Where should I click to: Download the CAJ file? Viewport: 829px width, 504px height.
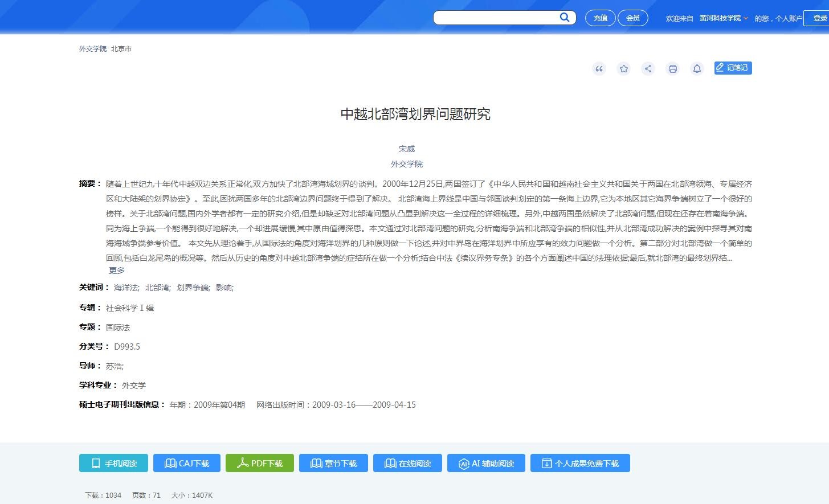click(187, 463)
